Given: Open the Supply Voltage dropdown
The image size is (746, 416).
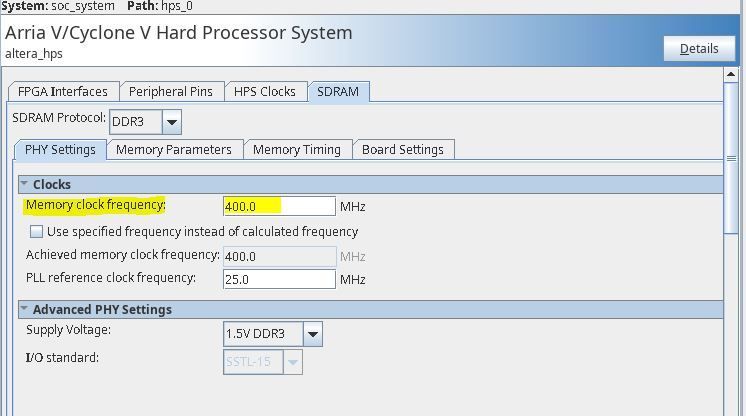Looking at the screenshot, I should tap(312, 334).
